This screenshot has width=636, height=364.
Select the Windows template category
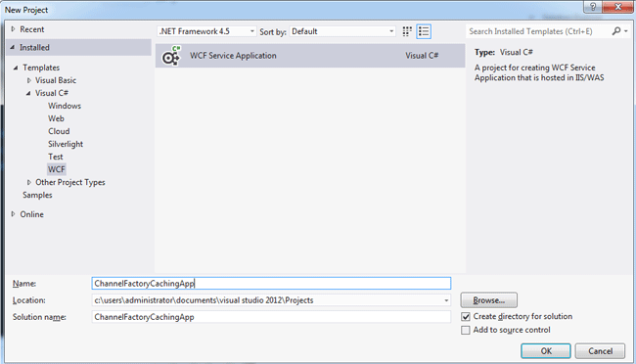click(x=65, y=106)
